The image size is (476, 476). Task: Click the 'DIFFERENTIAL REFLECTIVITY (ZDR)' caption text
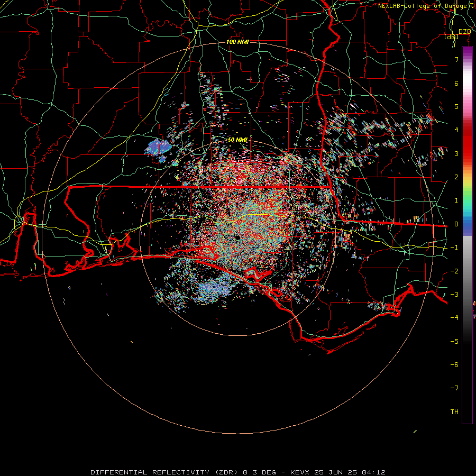[165, 472]
